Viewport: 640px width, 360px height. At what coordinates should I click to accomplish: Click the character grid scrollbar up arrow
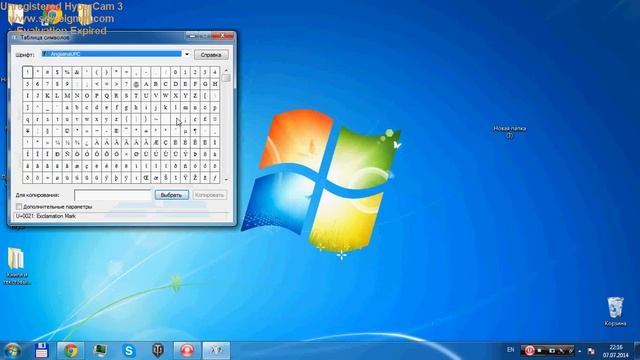pos(226,70)
